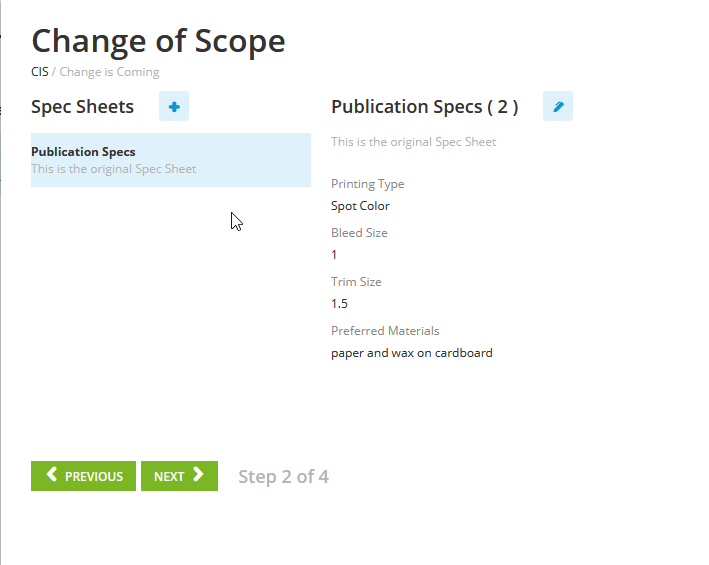Click the Publication Specs ( 2 ) heading
The image size is (709, 565).
click(x=425, y=107)
